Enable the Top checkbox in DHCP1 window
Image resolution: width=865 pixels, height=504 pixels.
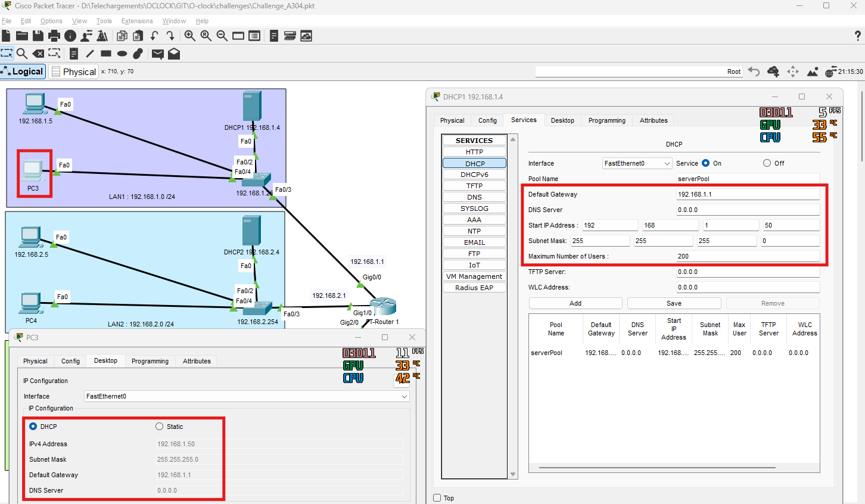coord(437,498)
